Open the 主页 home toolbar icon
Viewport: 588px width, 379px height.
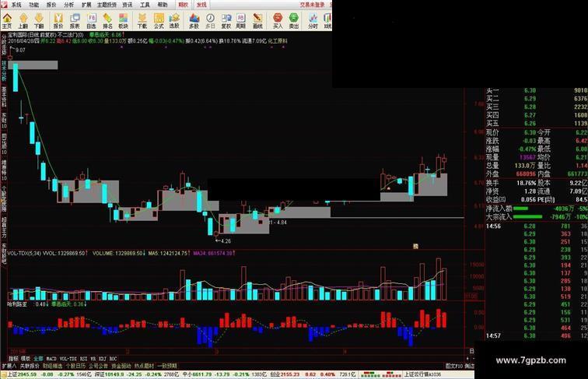pyautogui.click(x=7, y=21)
